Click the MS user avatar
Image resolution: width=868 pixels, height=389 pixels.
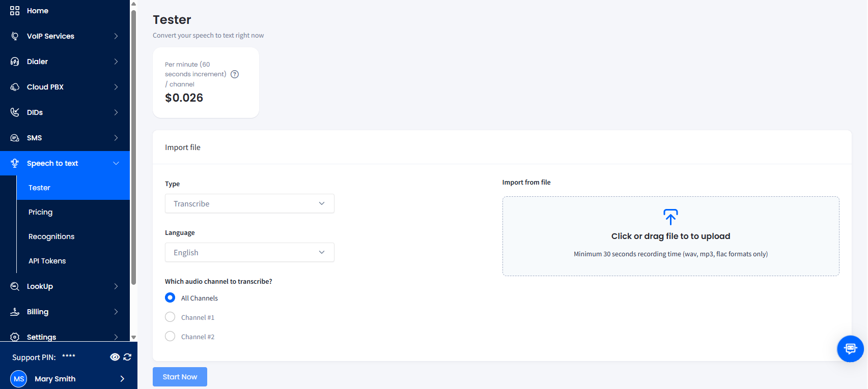click(19, 379)
